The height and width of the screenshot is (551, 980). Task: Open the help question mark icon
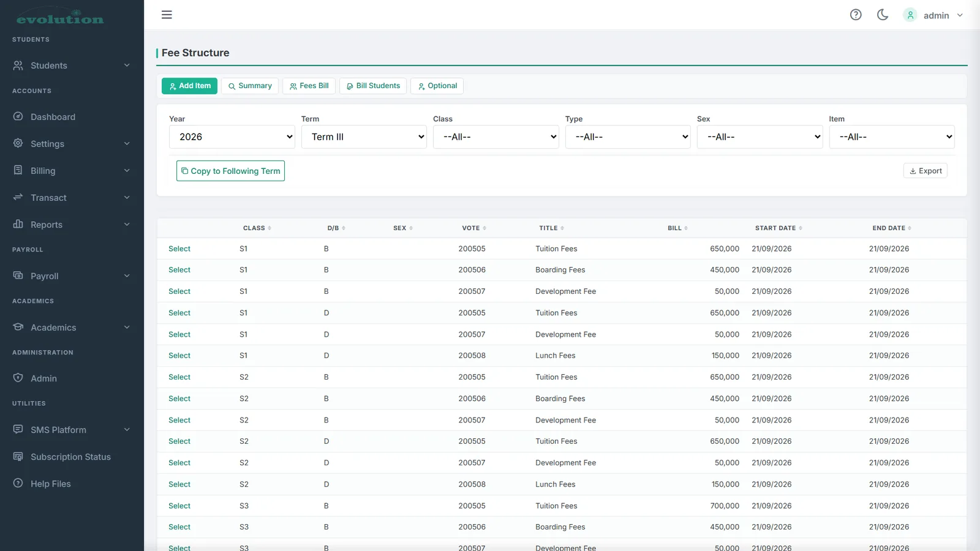(856, 15)
